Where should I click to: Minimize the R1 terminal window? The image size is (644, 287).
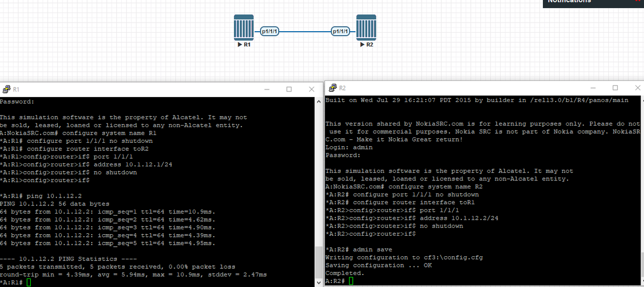pos(267,89)
